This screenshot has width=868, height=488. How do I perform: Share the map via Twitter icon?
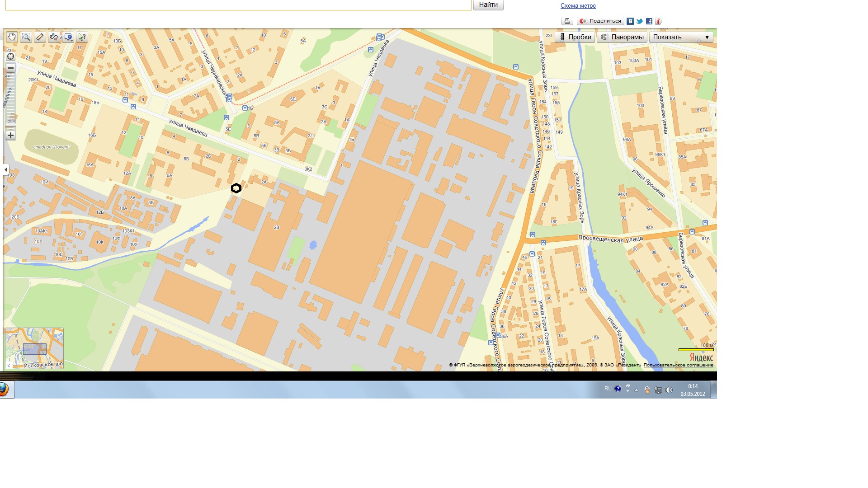click(640, 21)
